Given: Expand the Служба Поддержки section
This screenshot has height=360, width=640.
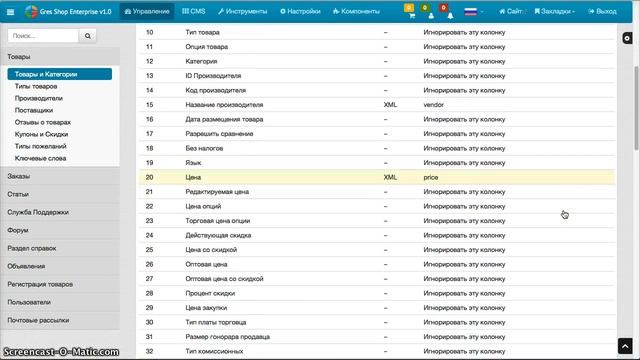Looking at the screenshot, I should coord(60,212).
